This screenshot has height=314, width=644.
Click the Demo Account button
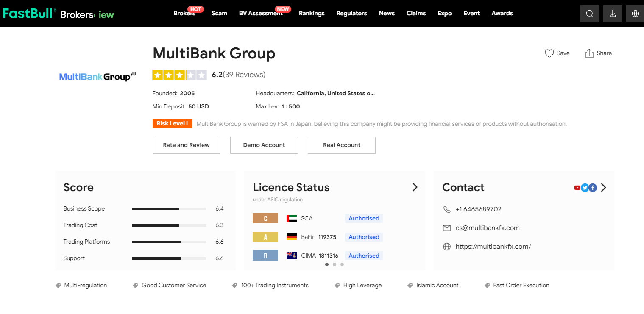pyautogui.click(x=264, y=145)
